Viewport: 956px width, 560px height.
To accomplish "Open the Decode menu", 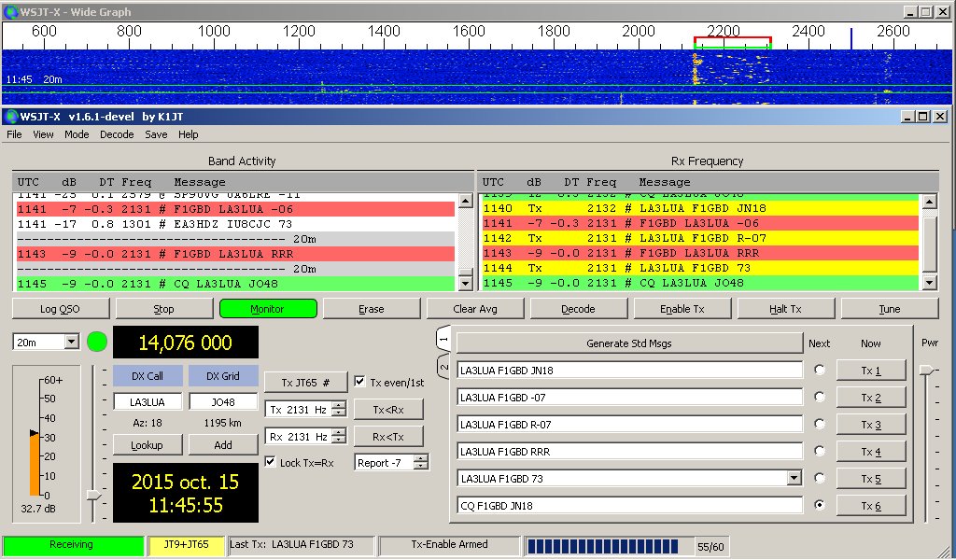I will pyautogui.click(x=117, y=134).
